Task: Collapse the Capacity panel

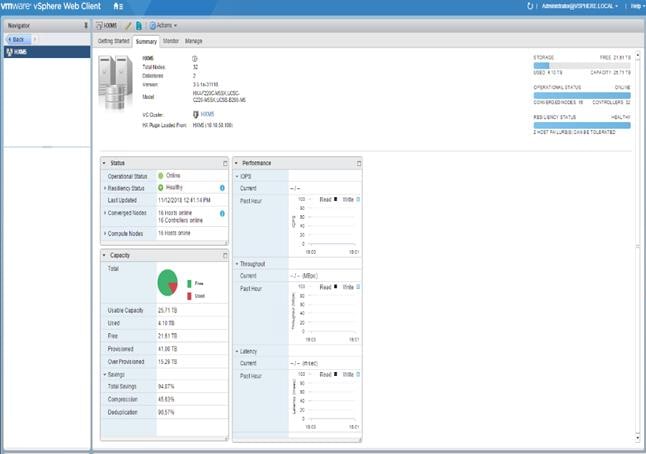Action: click(x=104, y=255)
